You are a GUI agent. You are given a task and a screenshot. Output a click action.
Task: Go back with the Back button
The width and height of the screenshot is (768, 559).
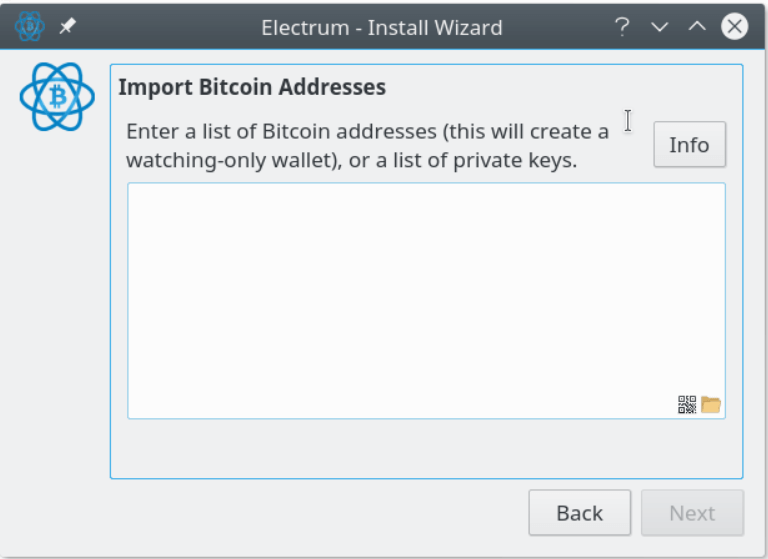pyautogui.click(x=579, y=513)
